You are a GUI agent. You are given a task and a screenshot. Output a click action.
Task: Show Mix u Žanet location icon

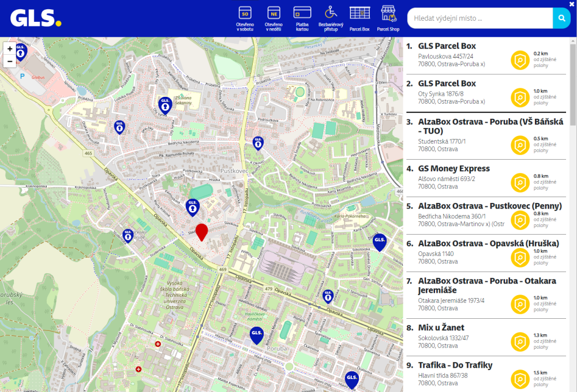click(x=520, y=342)
